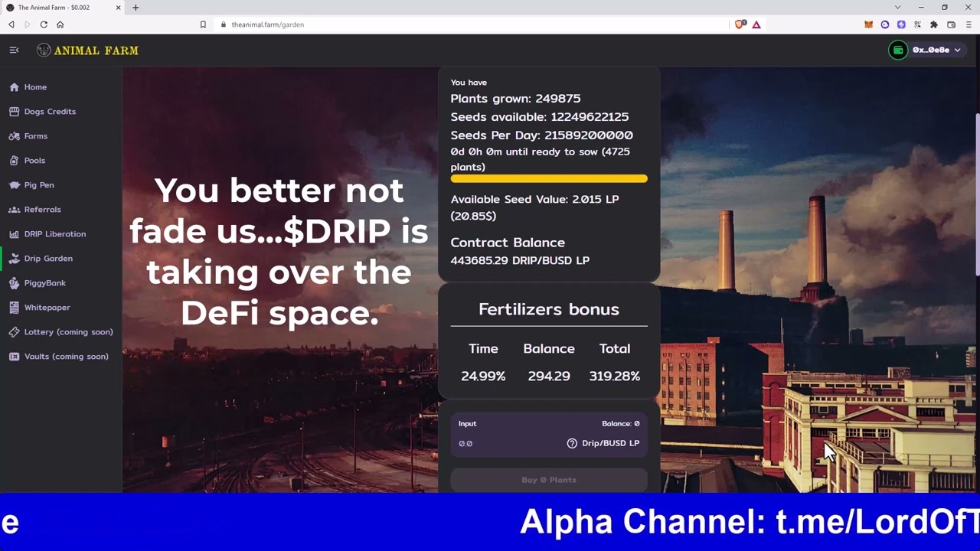Click the 24.99% Time bonus value
Viewport: 980px width, 551px height.
coord(483,376)
